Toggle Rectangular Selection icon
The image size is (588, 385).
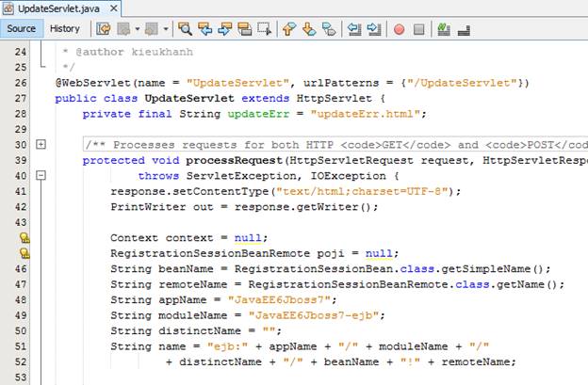[265, 29]
